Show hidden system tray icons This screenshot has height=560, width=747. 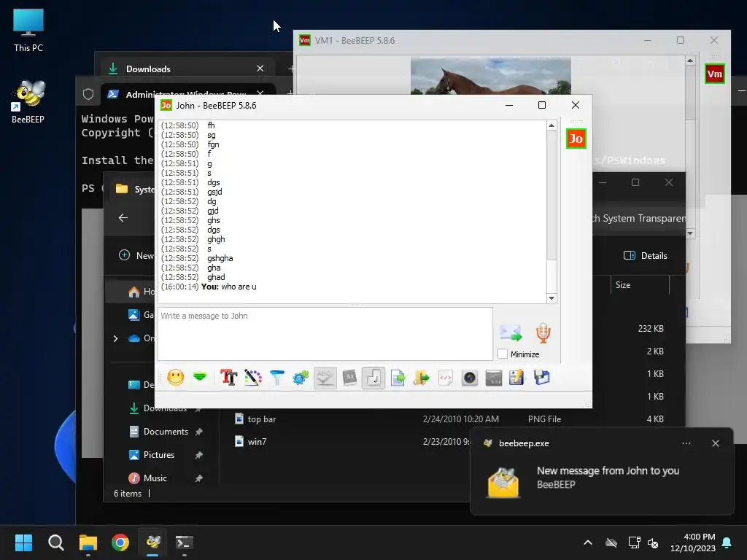[588, 542]
